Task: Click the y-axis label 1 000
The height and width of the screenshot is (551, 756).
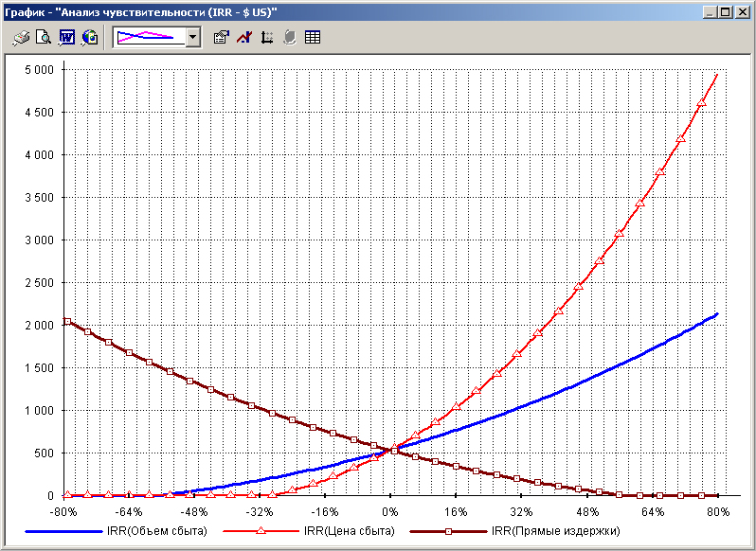Action: point(39,411)
